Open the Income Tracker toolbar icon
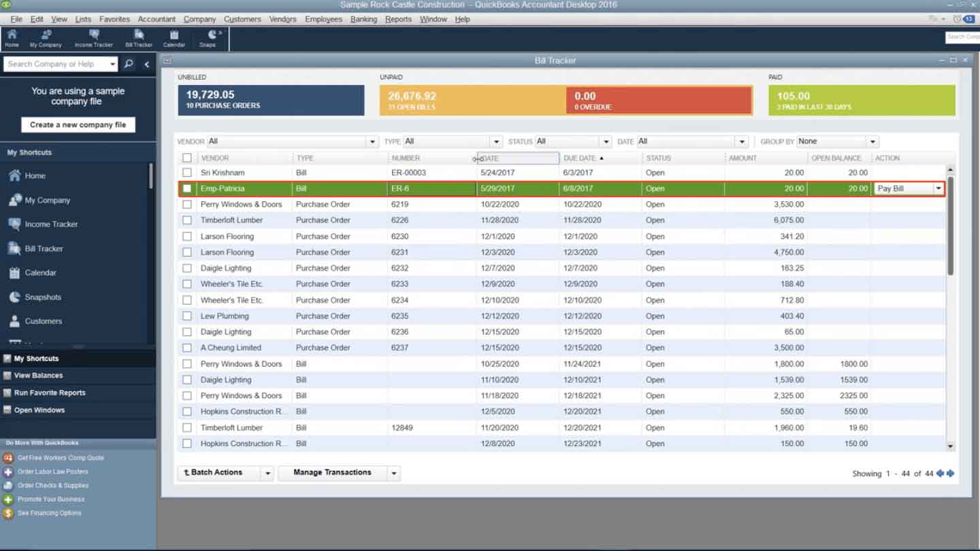The image size is (980, 551). tap(93, 37)
